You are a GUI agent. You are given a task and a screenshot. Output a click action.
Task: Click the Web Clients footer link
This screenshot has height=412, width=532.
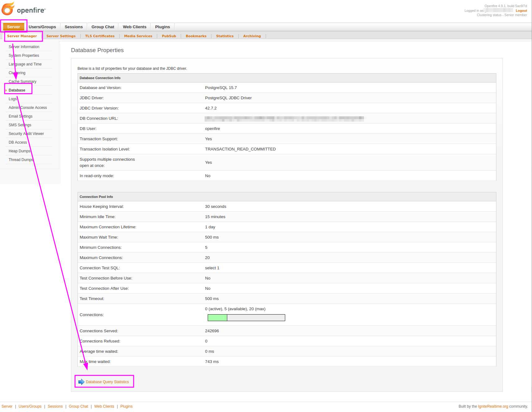tap(104, 406)
